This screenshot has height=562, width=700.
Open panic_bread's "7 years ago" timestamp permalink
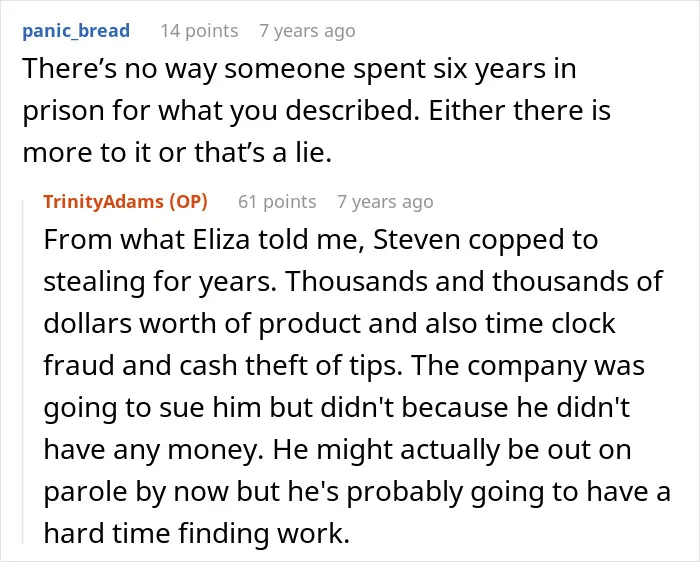click(307, 31)
